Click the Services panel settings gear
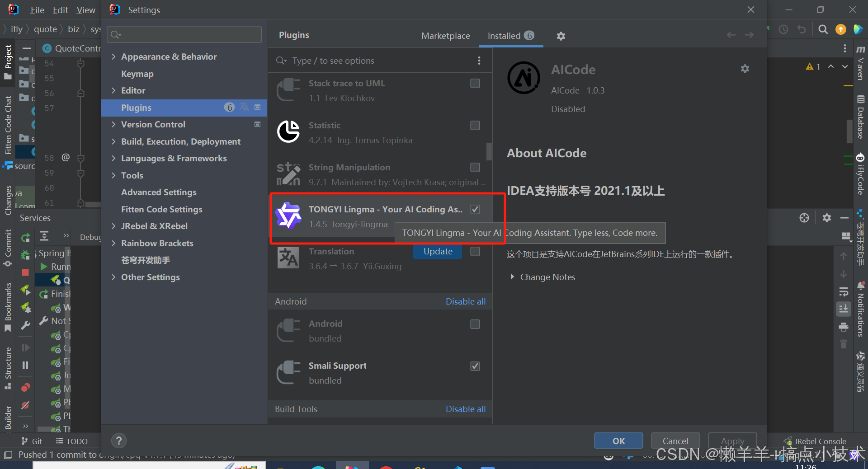Screen dimensions: 868x469 [x=827, y=218]
